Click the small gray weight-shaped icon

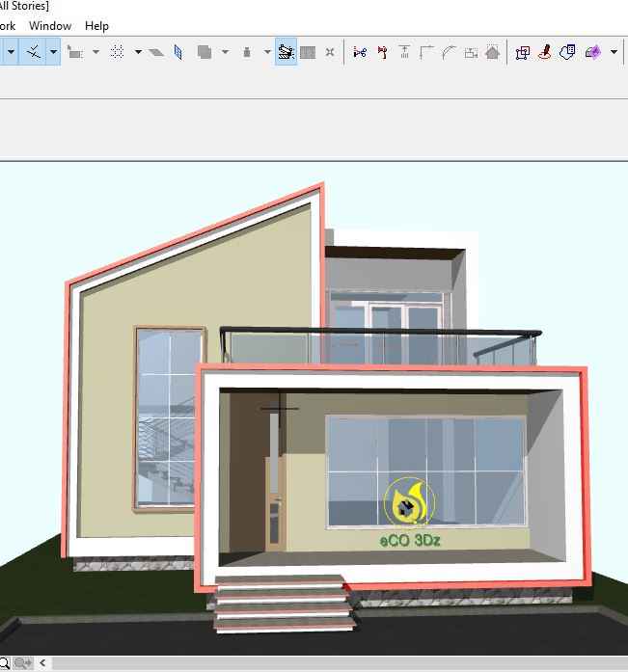[247, 52]
